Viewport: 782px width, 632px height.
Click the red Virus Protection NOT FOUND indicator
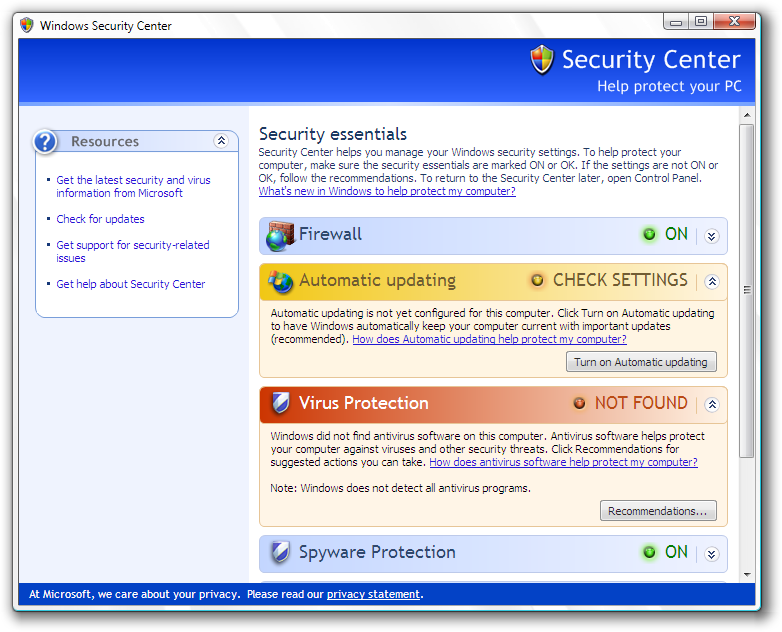579,404
